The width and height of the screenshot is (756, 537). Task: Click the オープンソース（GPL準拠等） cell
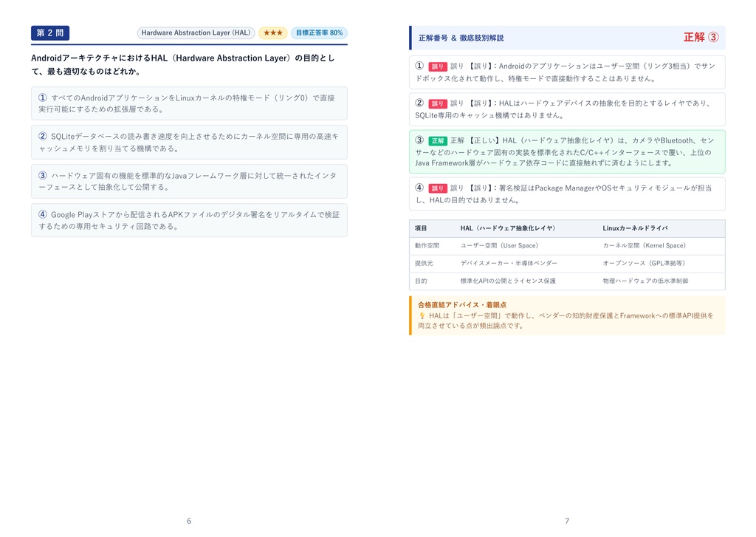(x=644, y=264)
